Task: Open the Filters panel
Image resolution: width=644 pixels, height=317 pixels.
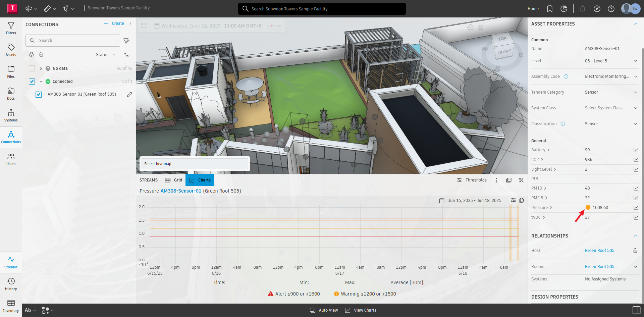Action: [x=11, y=28]
